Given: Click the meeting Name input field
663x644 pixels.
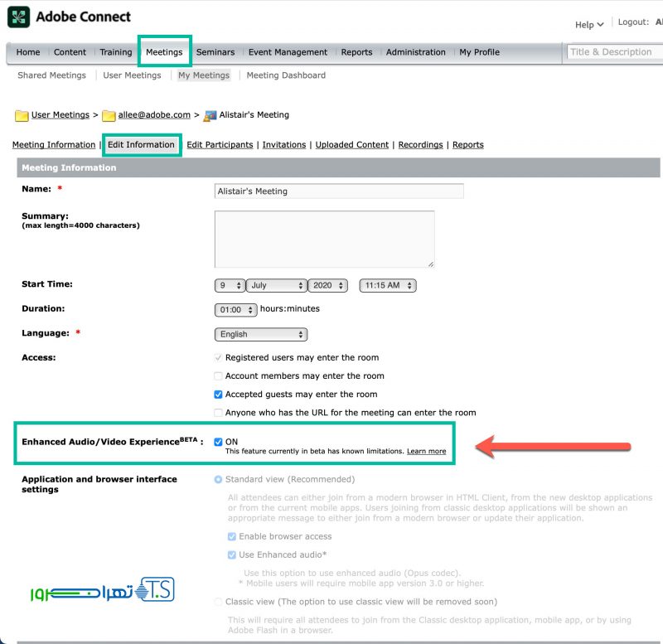Looking at the screenshot, I should [339, 191].
